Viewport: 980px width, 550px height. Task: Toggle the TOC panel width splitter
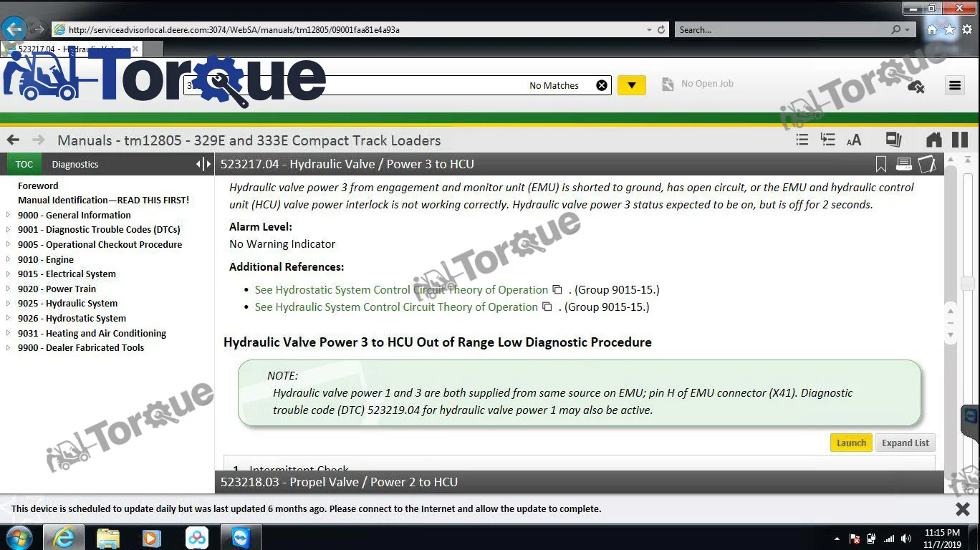(203, 164)
